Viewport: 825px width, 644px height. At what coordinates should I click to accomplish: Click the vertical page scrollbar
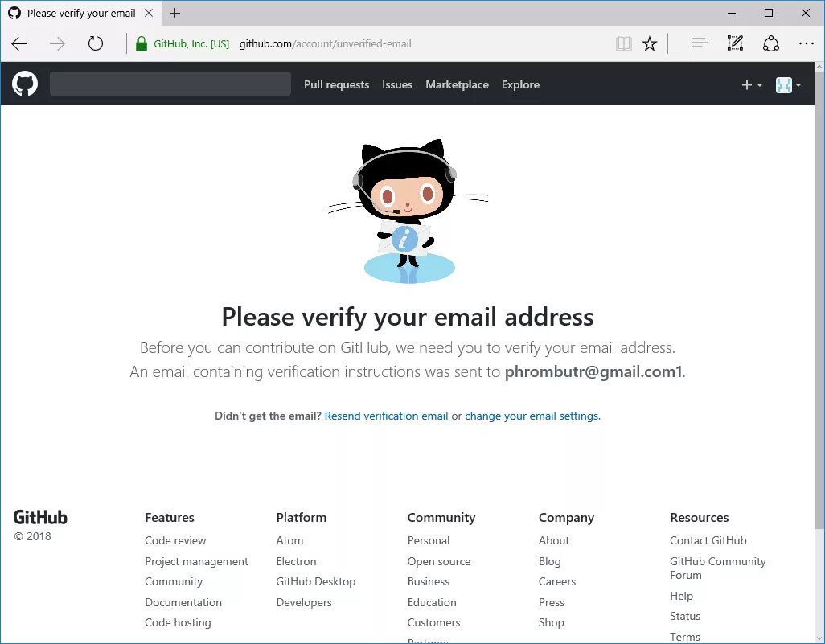click(x=819, y=300)
